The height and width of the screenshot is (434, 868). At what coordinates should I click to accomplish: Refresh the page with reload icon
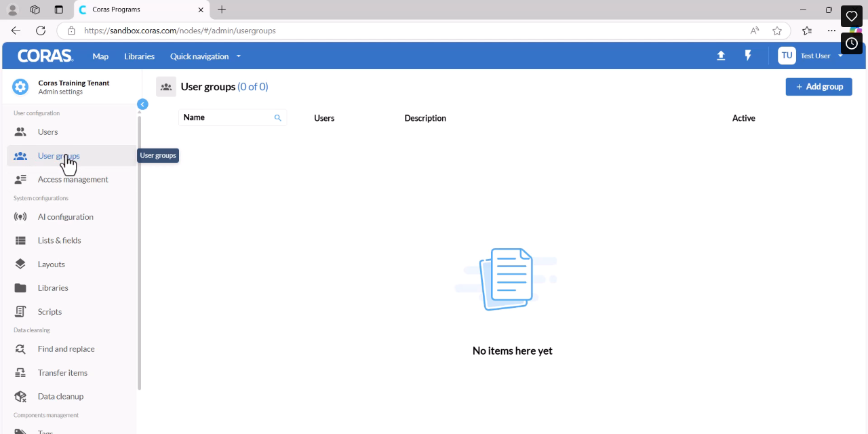click(41, 31)
